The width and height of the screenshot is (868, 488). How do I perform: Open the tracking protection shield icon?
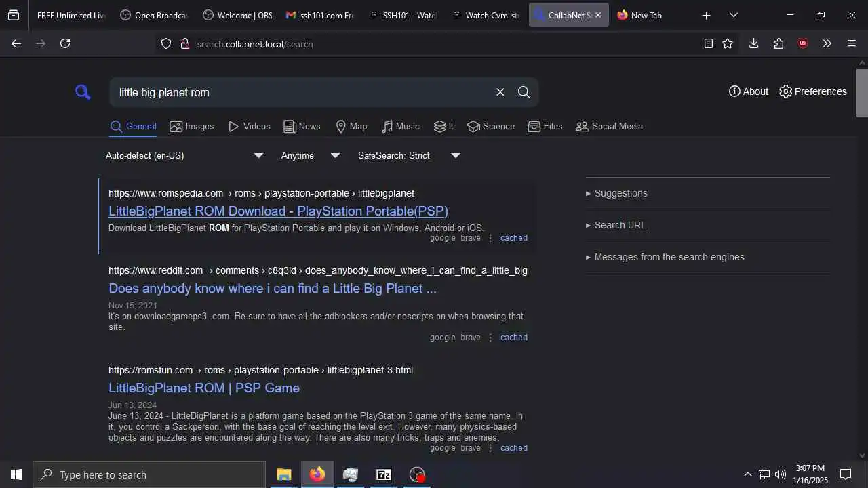166,44
